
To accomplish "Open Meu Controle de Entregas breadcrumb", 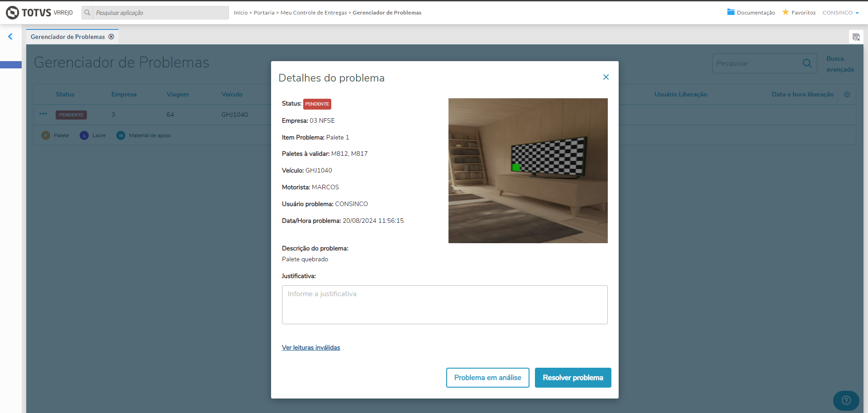I will tap(314, 13).
